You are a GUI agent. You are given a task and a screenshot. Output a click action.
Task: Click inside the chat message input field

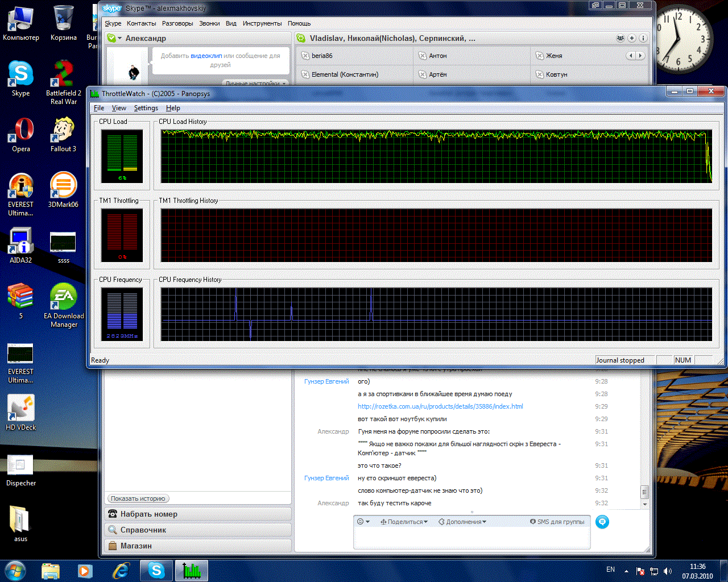tap(471, 538)
